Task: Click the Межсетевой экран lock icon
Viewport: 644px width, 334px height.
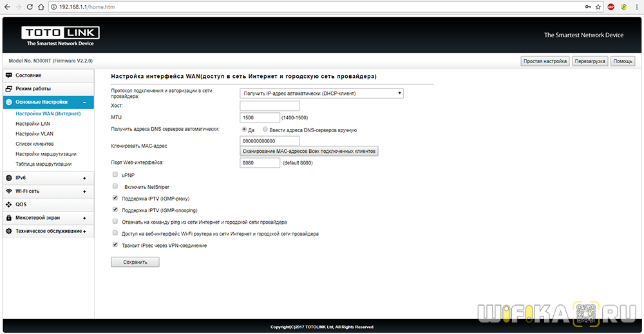Action: click(x=9, y=218)
